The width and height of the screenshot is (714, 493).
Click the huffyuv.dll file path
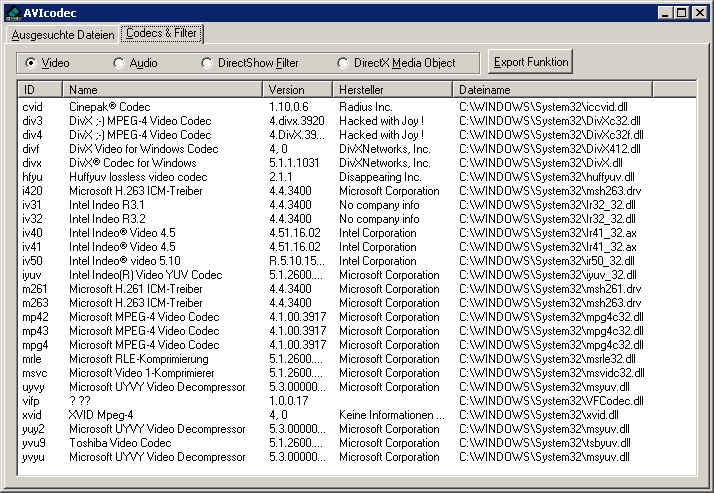point(546,177)
